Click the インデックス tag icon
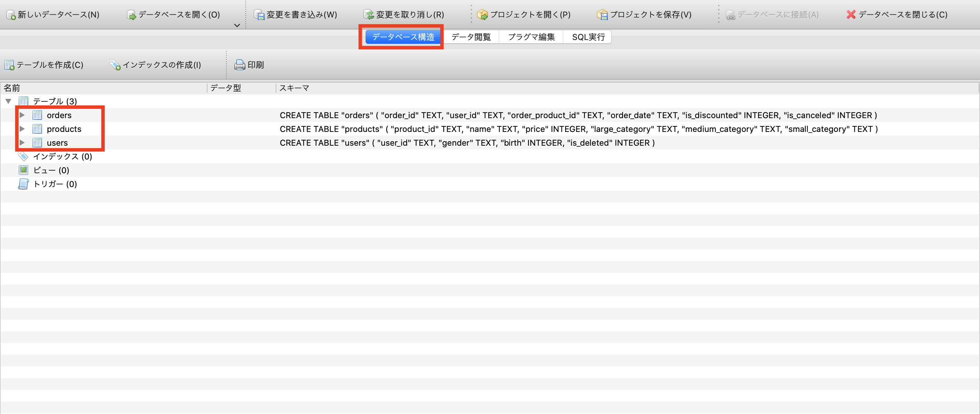This screenshot has width=980, height=414. (x=23, y=156)
